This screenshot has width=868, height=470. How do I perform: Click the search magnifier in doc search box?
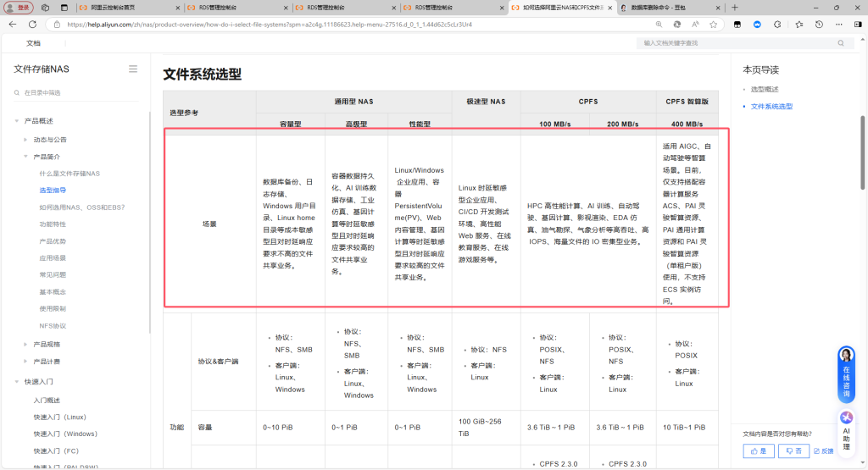[841, 42]
